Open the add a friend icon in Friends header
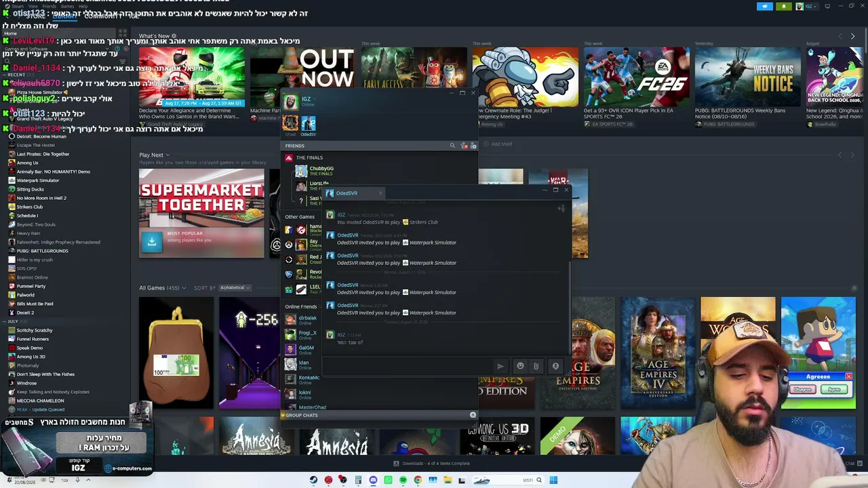Viewport: 868px width, 488px height. [x=473, y=146]
